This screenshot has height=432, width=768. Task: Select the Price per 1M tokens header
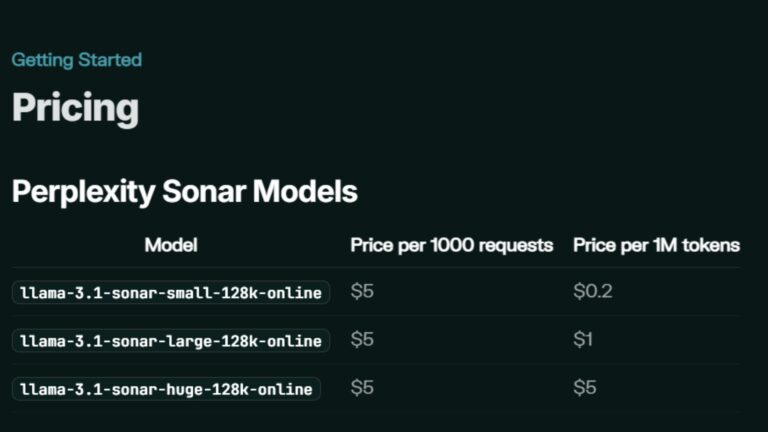(656, 245)
